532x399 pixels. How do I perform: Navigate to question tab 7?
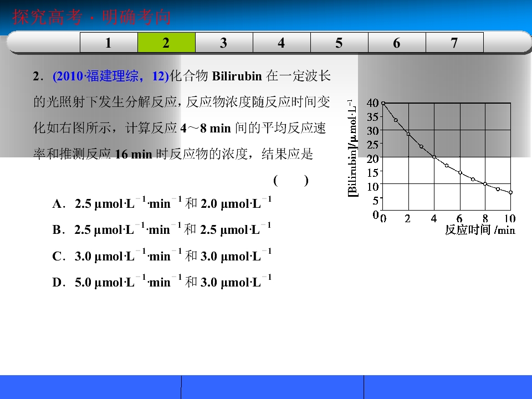[x=455, y=43]
